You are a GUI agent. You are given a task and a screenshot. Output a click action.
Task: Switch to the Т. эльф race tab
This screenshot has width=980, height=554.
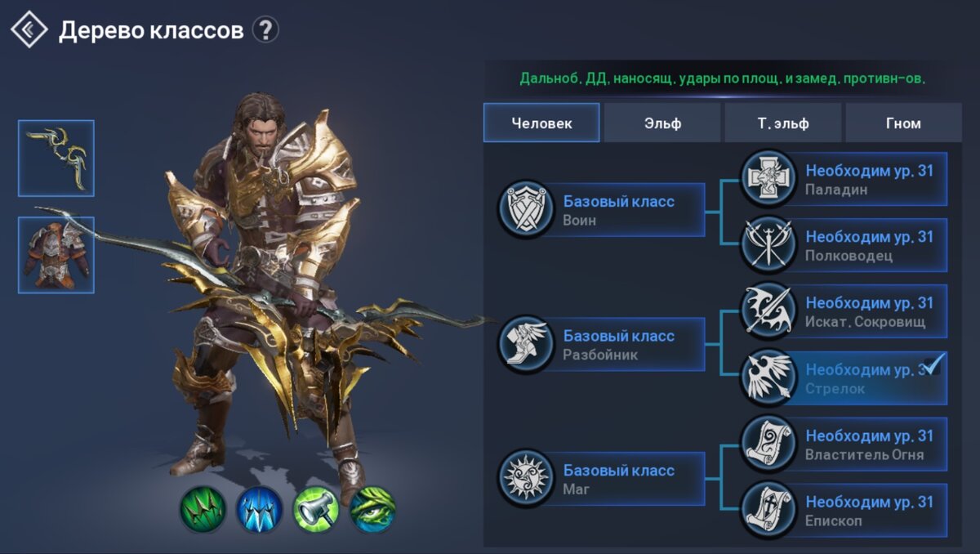(782, 123)
